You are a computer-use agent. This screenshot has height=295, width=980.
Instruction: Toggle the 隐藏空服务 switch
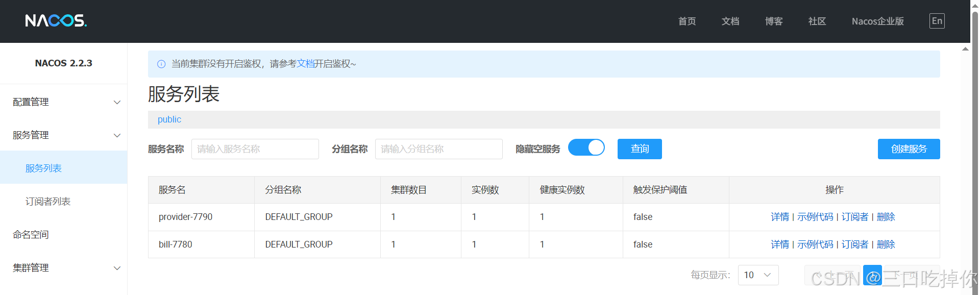(586, 147)
